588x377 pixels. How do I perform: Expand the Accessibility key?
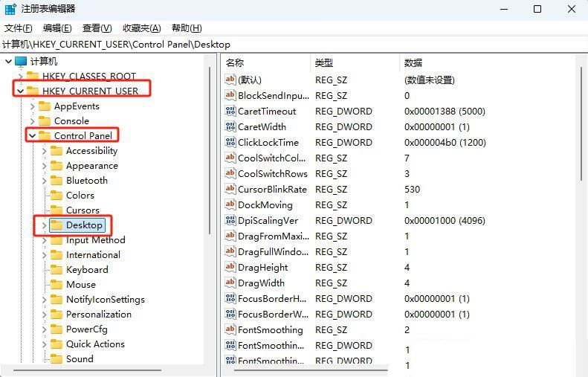[x=44, y=150]
